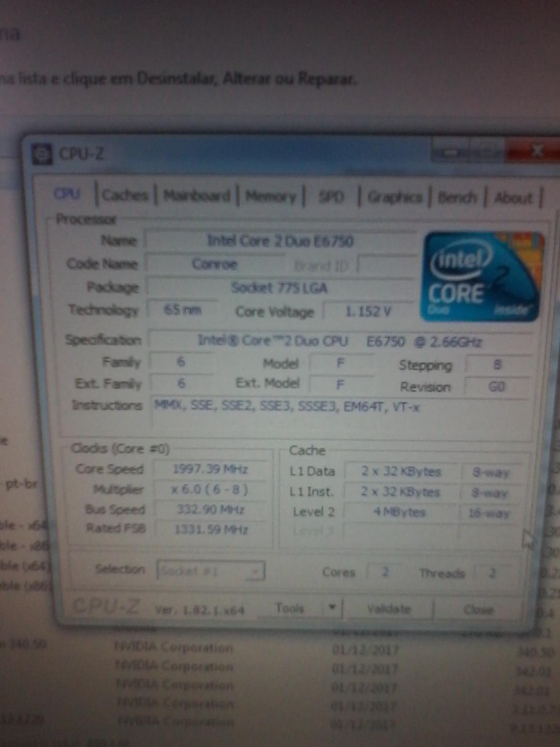The width and height of the screenshot is (560, 747).
Task: Click the Revision value G0
Action: coord(497,387)
